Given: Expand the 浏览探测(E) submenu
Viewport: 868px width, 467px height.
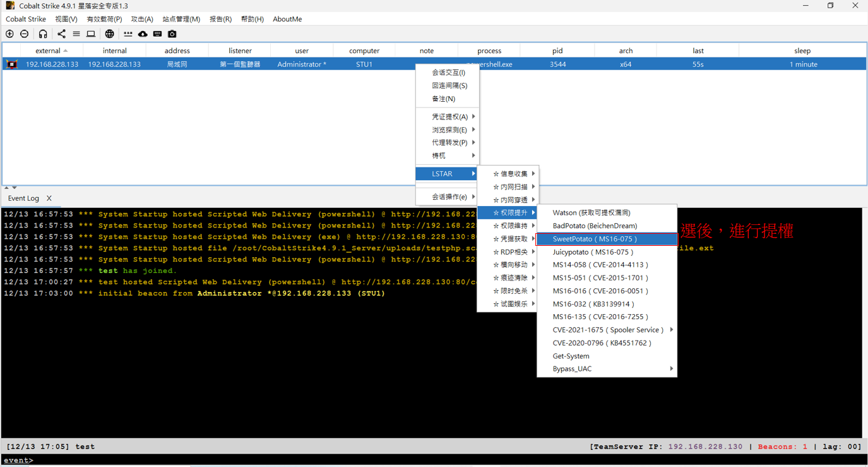Looking at the screenshot, I should [448, 130].
